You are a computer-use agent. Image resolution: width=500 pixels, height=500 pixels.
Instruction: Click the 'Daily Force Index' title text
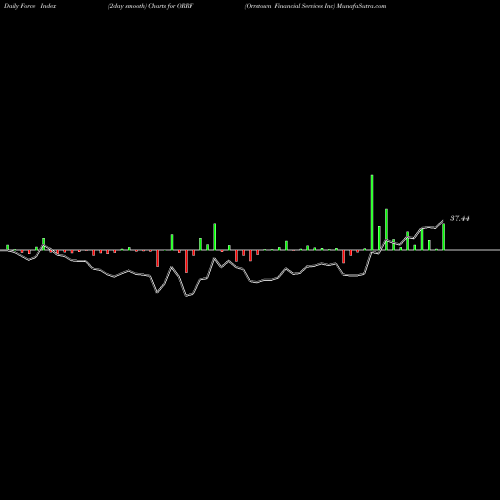pyautogui.click(x=30, y=6)
